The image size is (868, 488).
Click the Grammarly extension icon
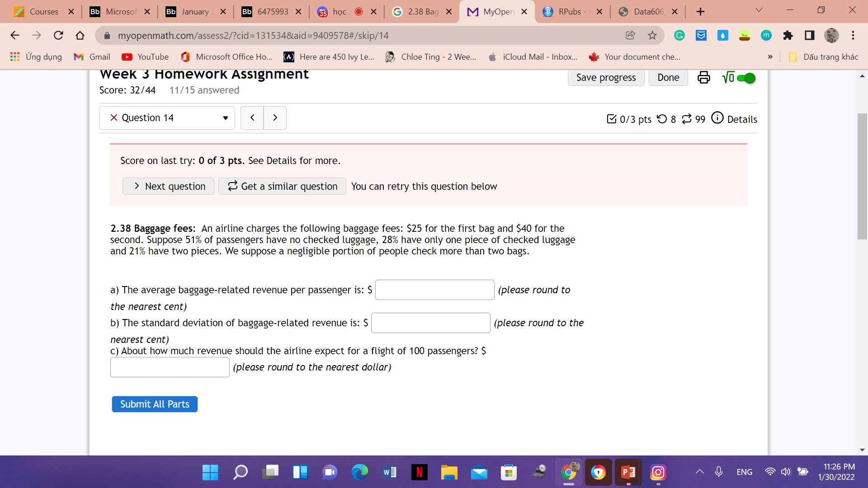click(679, 35)
